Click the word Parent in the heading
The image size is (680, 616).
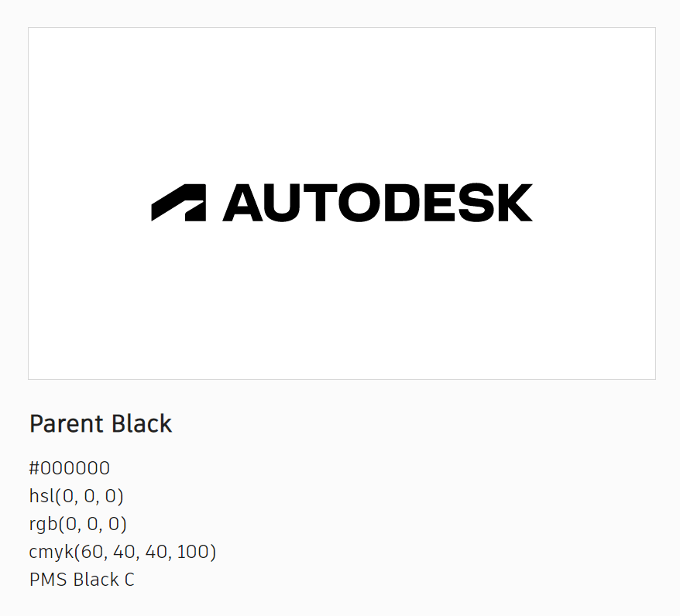point(67,424)
